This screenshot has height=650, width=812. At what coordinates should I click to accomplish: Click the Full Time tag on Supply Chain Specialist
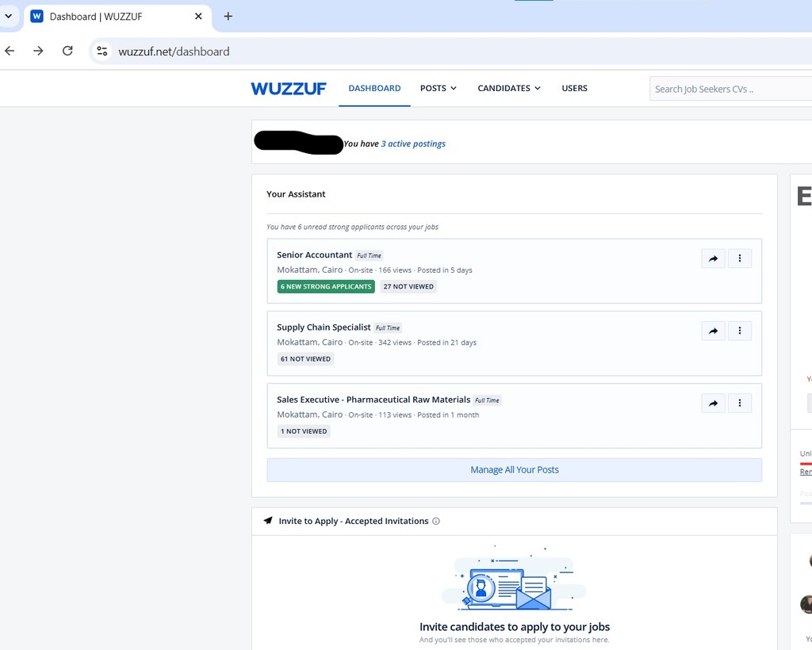pyautogui.click(x=388, y=328)
